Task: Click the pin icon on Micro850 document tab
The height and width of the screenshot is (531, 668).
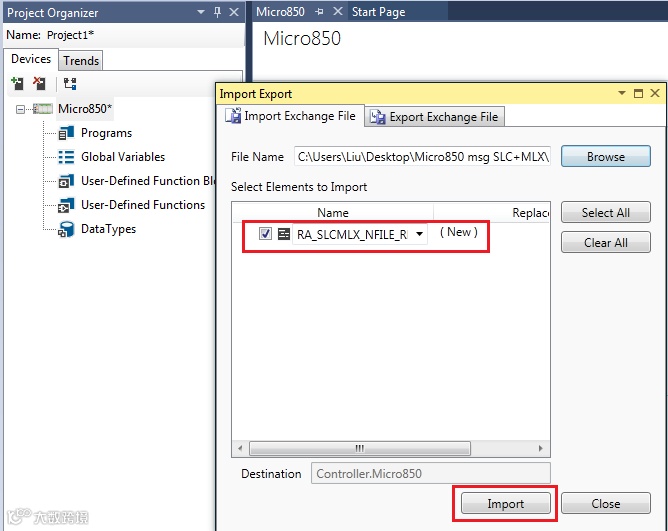Action: point(319,12)
